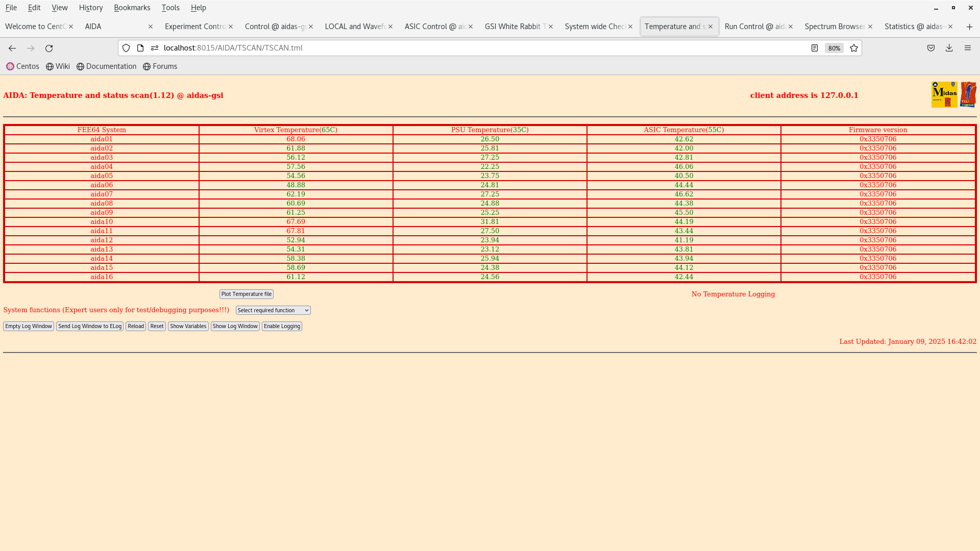The height and width of the screenshot is (551, 980).
Task: Open the Tools menu in browser
Action: tap(169, 8)
